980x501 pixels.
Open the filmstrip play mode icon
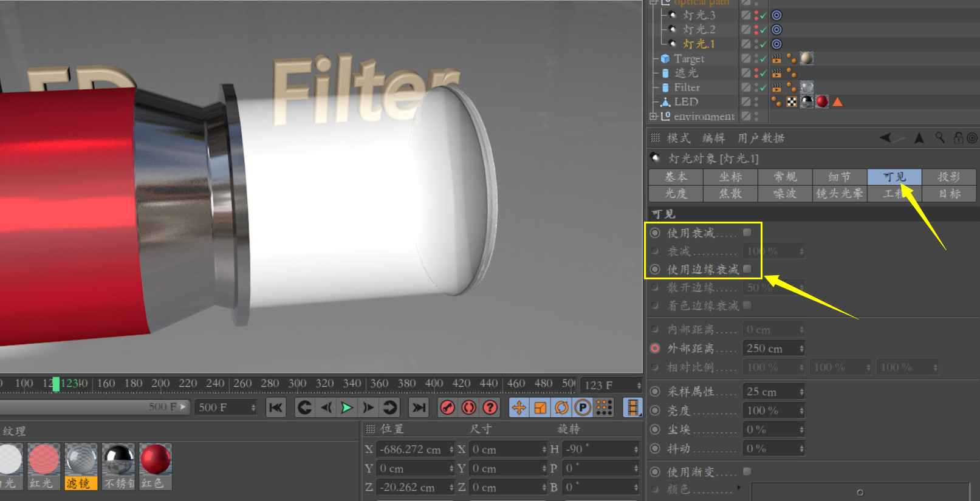(633, 407)
